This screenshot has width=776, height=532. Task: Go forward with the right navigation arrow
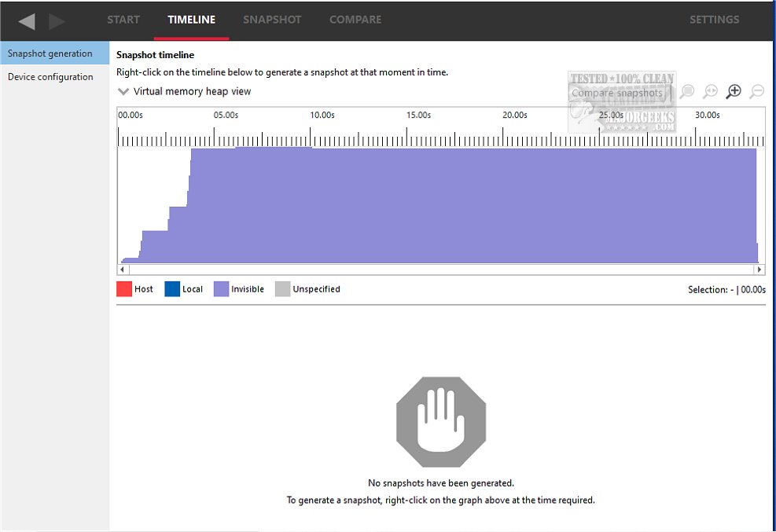(57, 21)
